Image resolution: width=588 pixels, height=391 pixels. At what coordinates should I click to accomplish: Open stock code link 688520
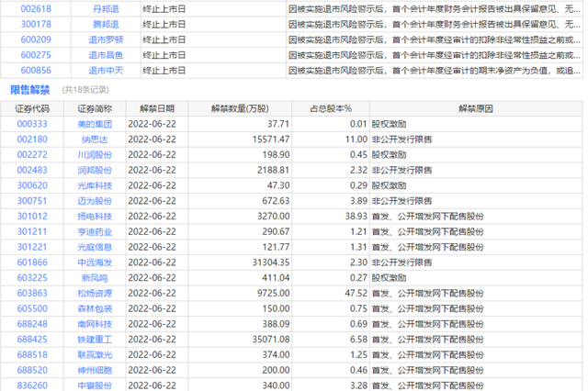(x=32, y=370)
